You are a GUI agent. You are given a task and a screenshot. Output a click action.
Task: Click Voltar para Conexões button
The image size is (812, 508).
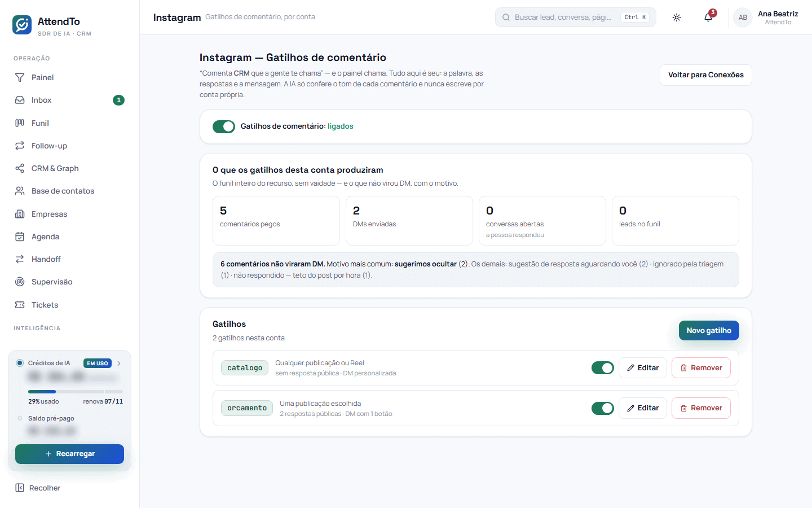(x=706, y=75)
